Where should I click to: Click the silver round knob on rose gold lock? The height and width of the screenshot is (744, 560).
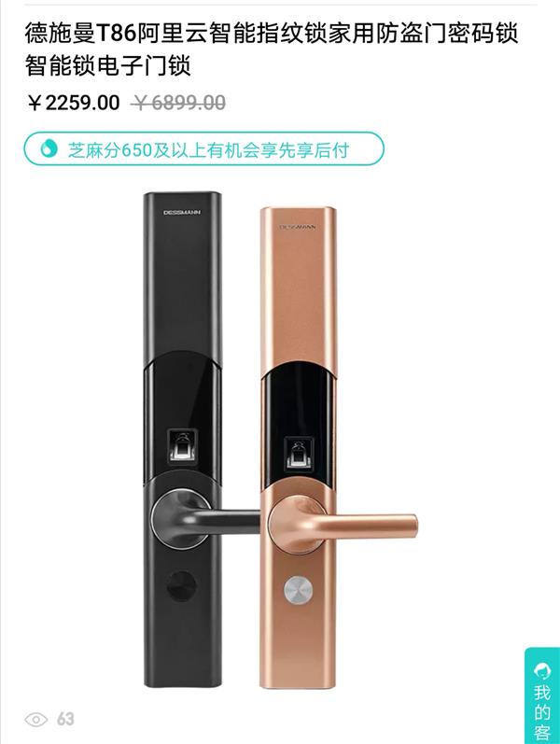[x=299, y=591]
